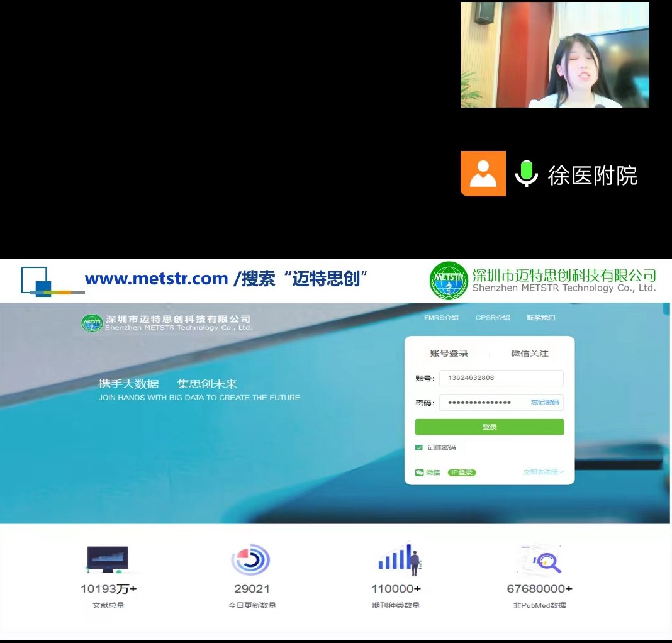
Task: Switch to the 账号登录 tab
Action: tap(449, 354)
